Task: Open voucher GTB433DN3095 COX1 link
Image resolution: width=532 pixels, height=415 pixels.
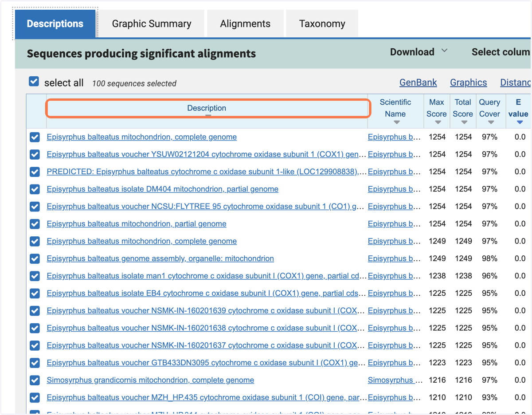Action: tap(207, 362)
